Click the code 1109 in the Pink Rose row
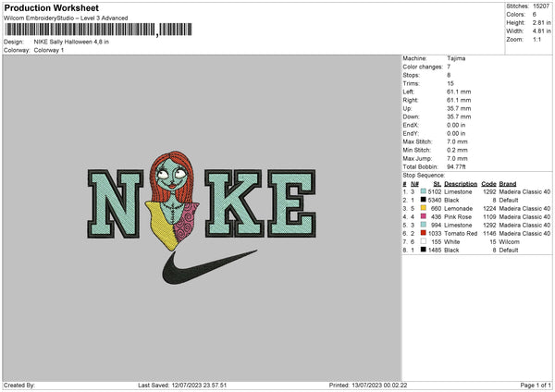The image size is (555, 392). coord(489,217)
